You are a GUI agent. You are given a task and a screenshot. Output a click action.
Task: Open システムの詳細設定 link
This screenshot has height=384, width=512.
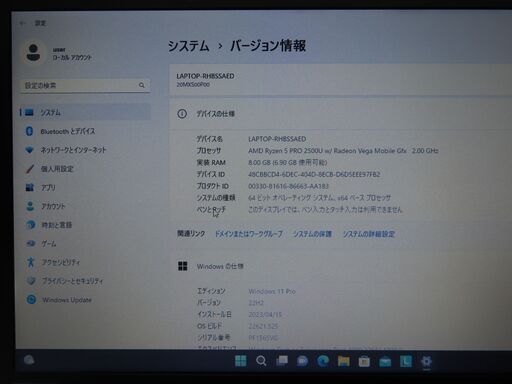pos(369,234)
